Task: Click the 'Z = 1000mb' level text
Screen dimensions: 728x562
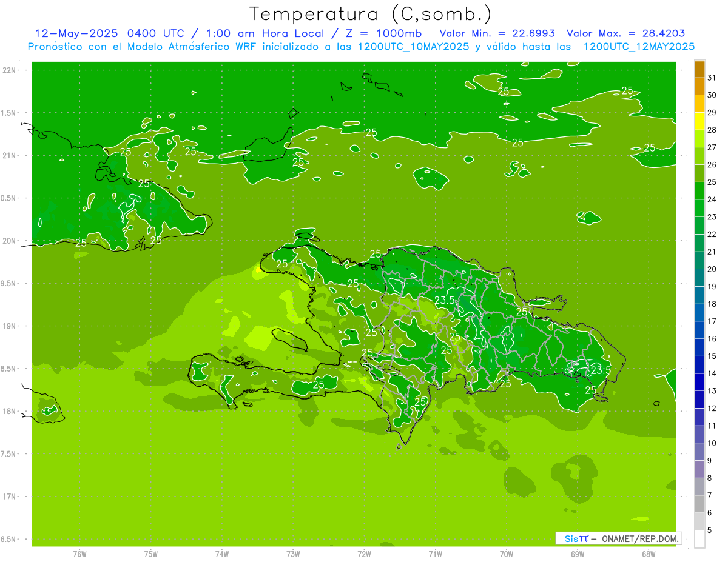Action: tap(383, 33)
